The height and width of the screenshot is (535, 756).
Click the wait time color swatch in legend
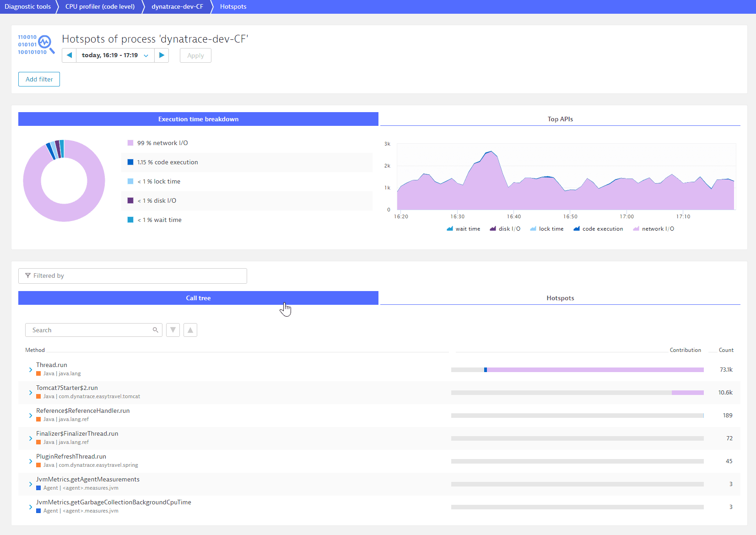point(130,220)
